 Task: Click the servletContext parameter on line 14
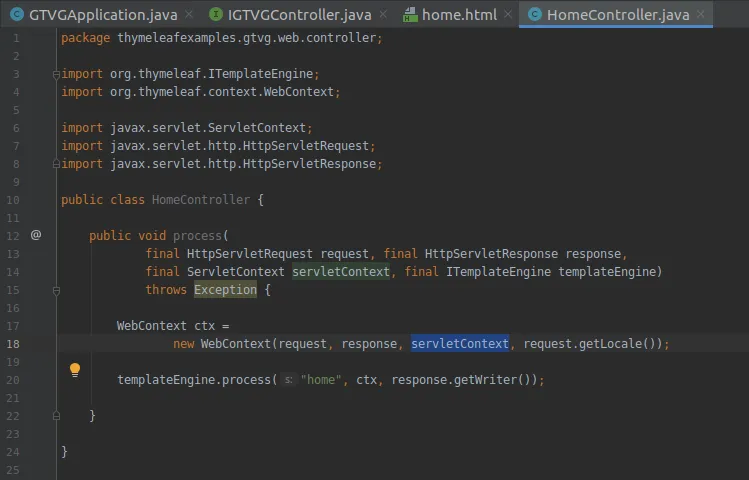pos(341,272)
